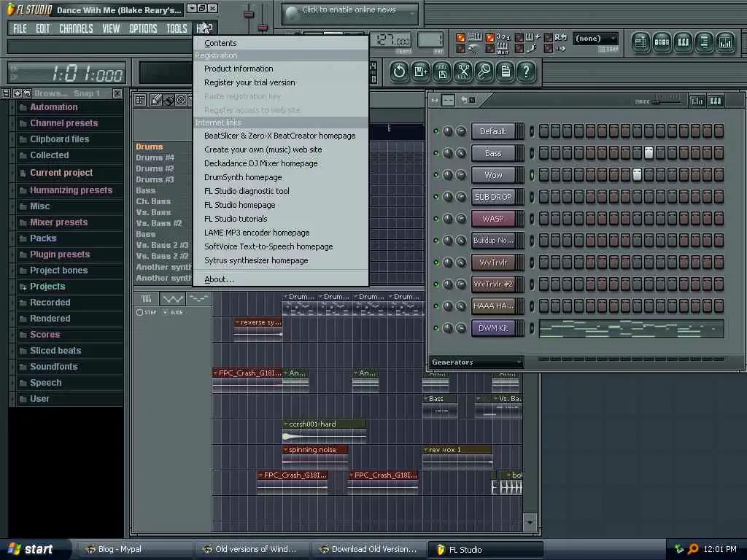Choose 'About...' in Help menu
This screenshot has width=747, height=560.
[281, 279]
